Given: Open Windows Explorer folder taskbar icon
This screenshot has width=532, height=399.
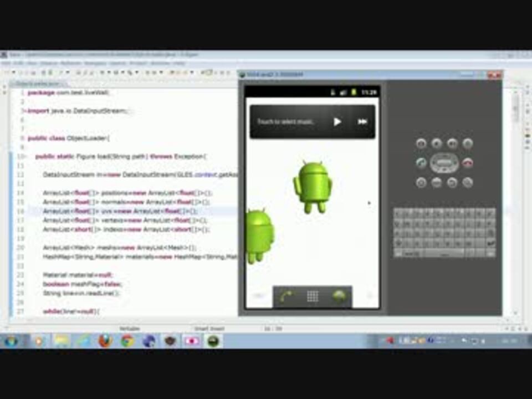Looking at the screenshot, I should pyautogui.click(x=61, y=341).
